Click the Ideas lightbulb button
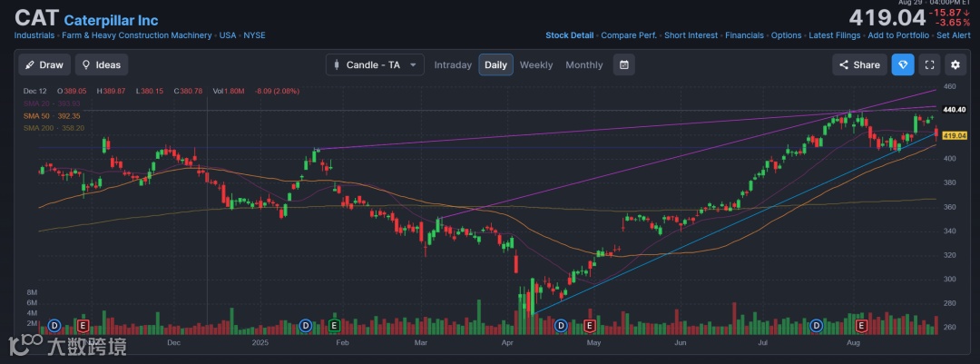The height and width of the screenshot is (364, 980). tap(101, 64)
